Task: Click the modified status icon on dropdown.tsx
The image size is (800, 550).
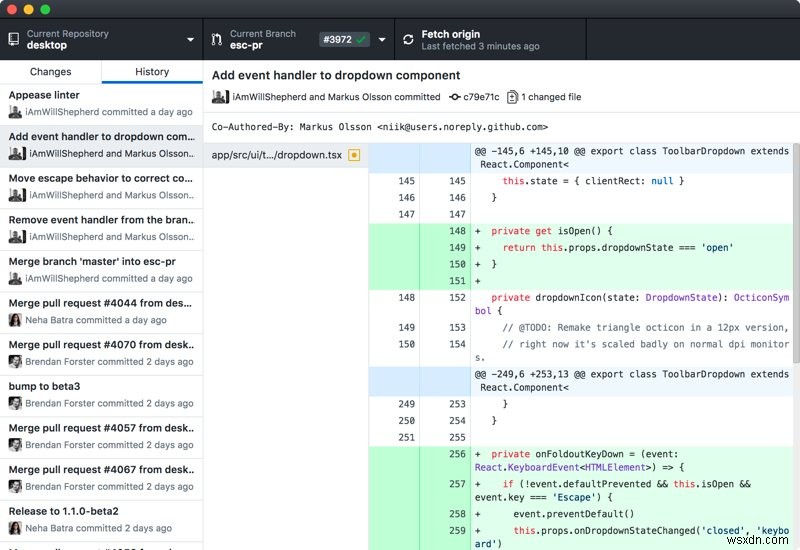Action: (354, 155)
